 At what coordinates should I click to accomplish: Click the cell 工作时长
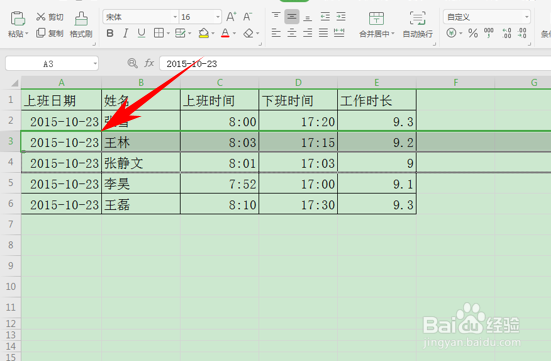pos(377,100)
